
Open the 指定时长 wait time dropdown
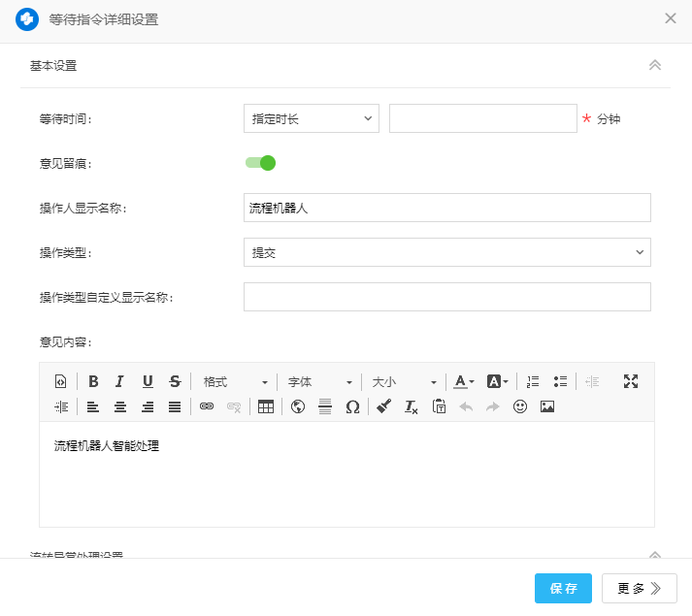pyautogui.click(x=311, y=118)
